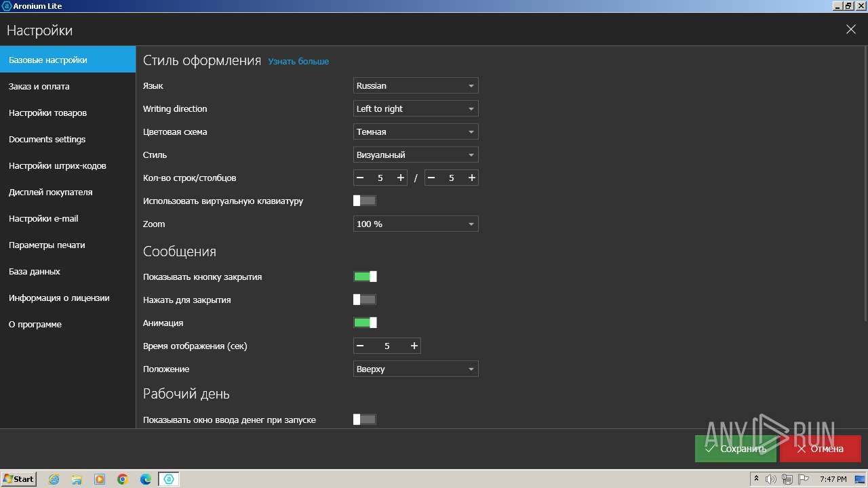Decrease Время отображения seconds with minus
This screenshot has width=868, height=488.
(360, 346)
